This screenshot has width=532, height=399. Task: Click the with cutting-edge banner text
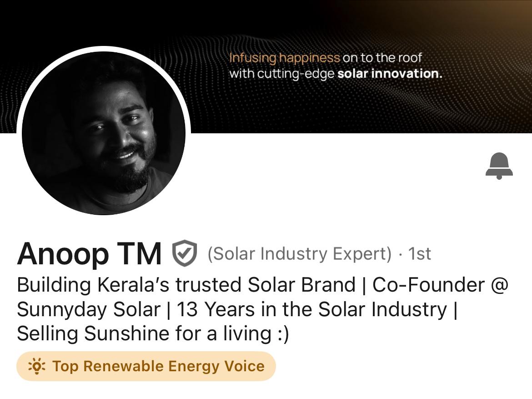point(281,73)
